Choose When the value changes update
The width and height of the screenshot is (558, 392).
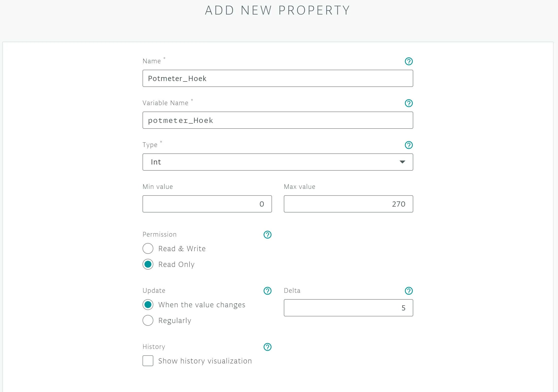coord(148,305)
